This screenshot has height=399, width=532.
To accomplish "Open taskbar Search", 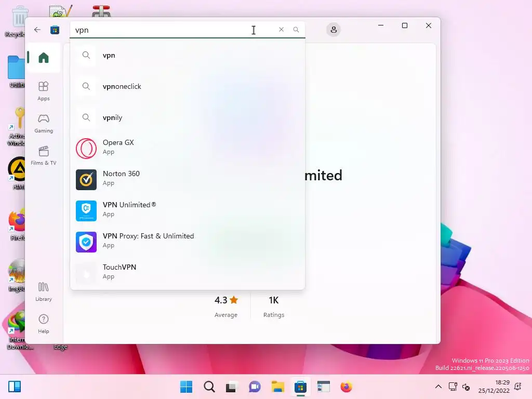I will pos(209,387).
